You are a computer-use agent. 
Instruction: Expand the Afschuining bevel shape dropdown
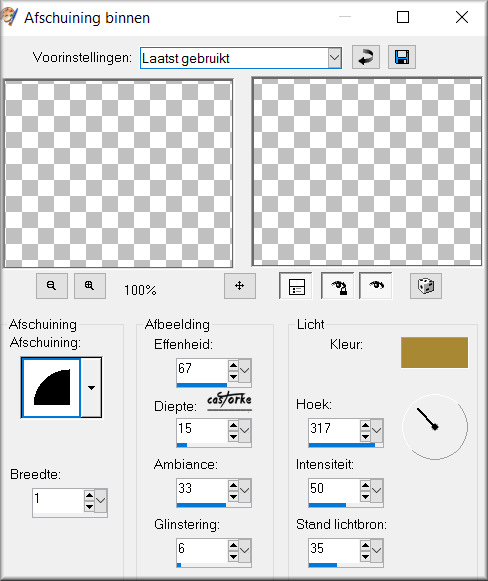(91, 388)
